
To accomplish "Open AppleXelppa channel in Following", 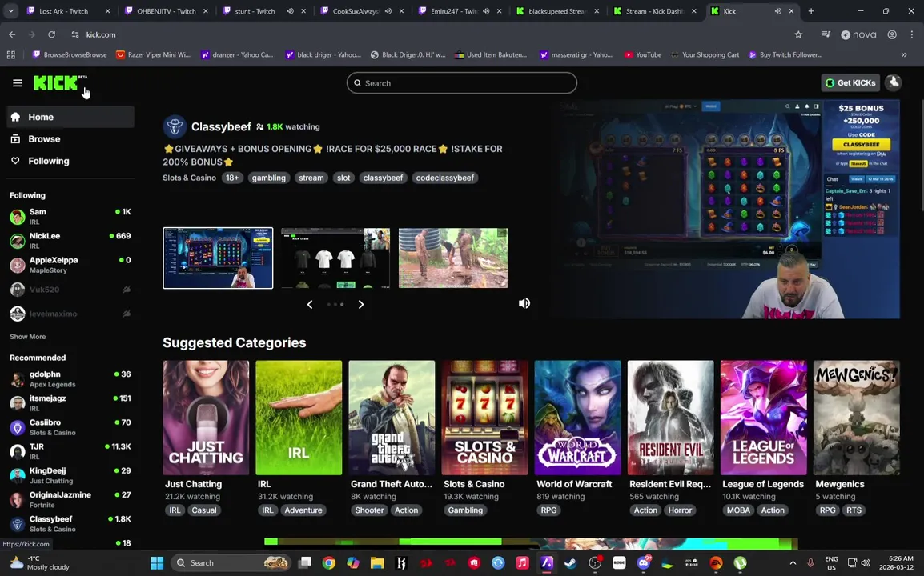I will coord(70,265).
